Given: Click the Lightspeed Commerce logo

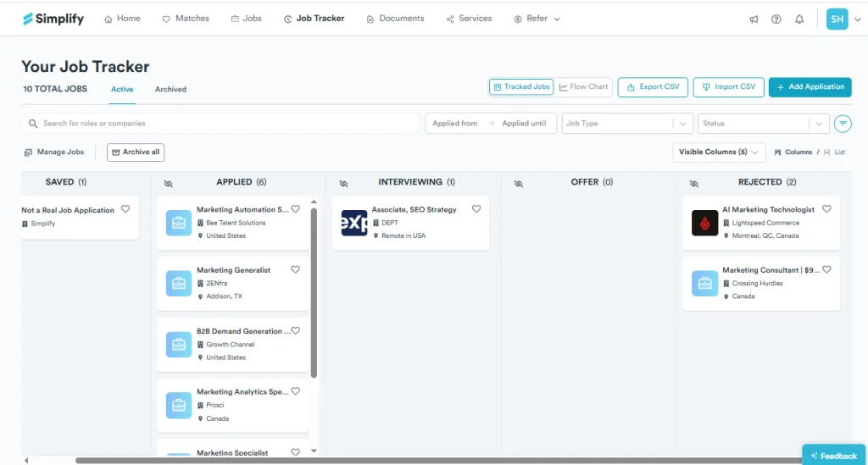Looking at the screenshot, I should pyautogui.click(x=704, y=223).
